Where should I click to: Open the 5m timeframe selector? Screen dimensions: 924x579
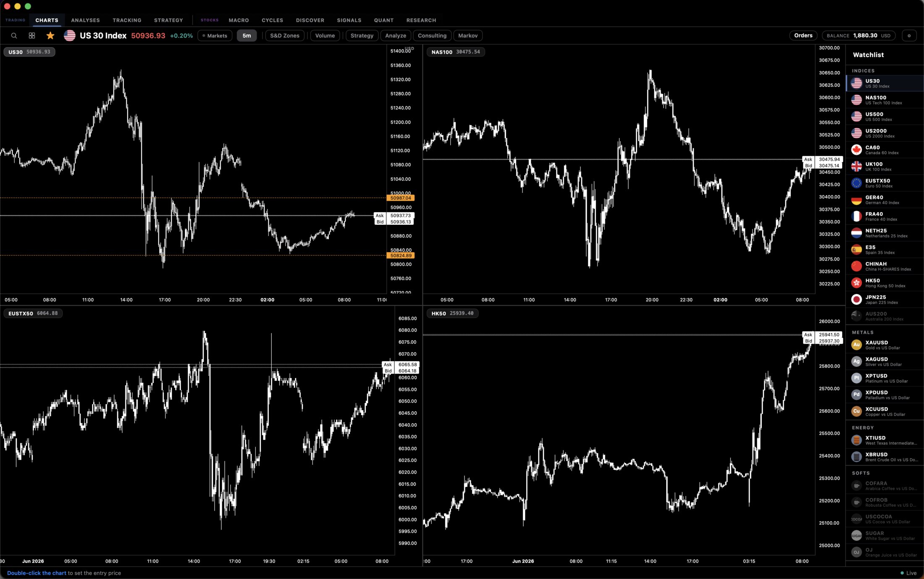(x=247, y=36)
